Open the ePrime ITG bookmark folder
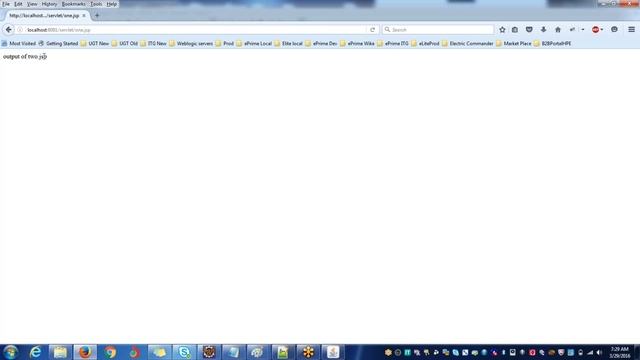The width and height of the screenshot is (640, 360). 393,43
